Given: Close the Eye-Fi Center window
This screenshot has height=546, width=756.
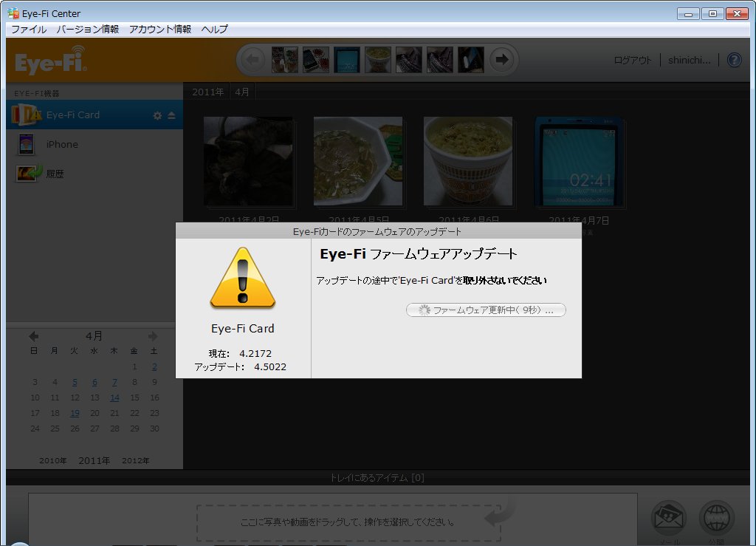Looking at the screenshot, I should tap(737, 13).
